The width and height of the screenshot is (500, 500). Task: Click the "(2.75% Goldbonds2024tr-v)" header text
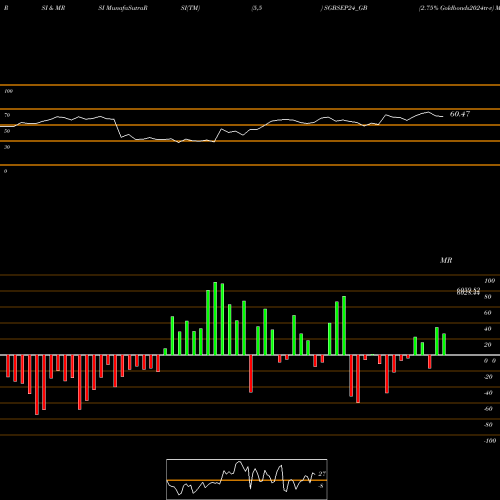(x=456, y=8)
